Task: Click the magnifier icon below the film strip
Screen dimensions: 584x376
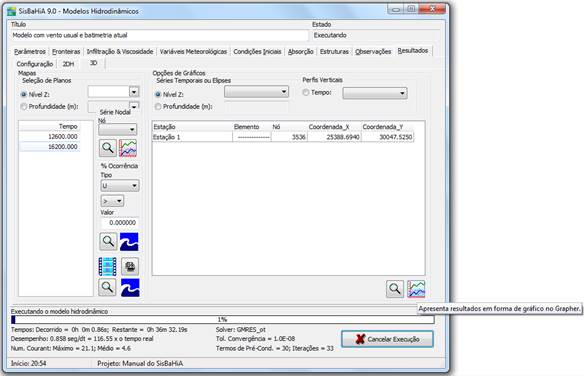Action: coord(107,288)
